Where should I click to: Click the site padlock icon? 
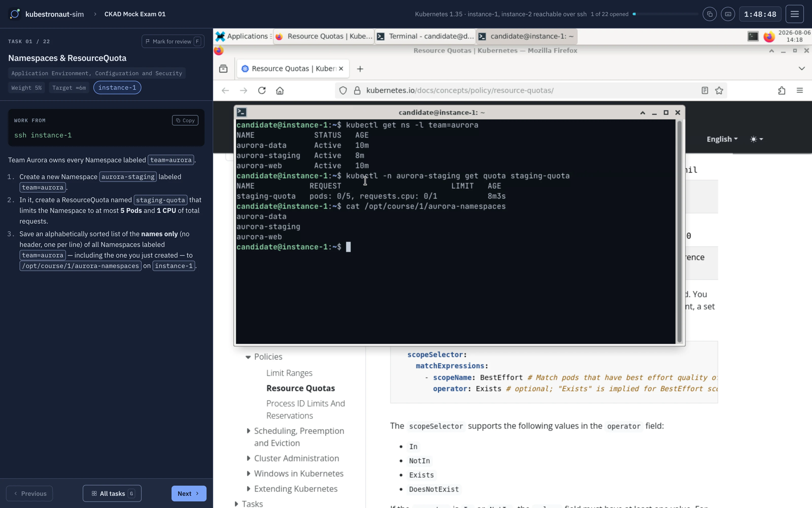pyautogui.click(x=357, y=90)
